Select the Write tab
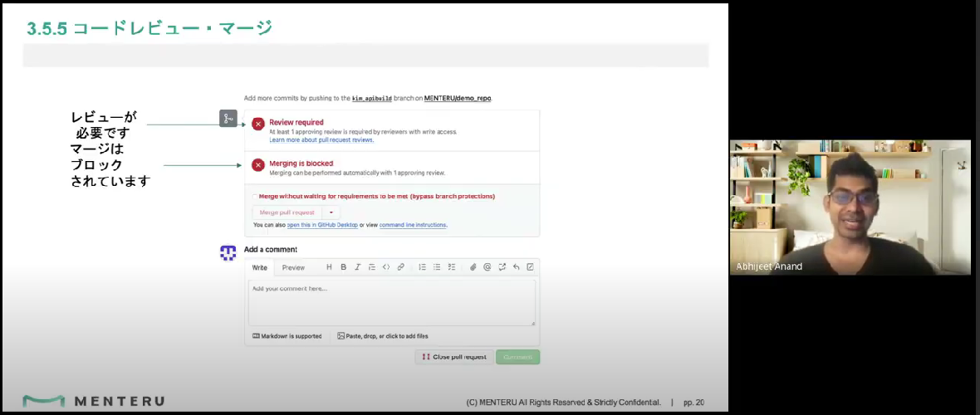980x415 pixels. pyautogui.click(x=259, y=267)
